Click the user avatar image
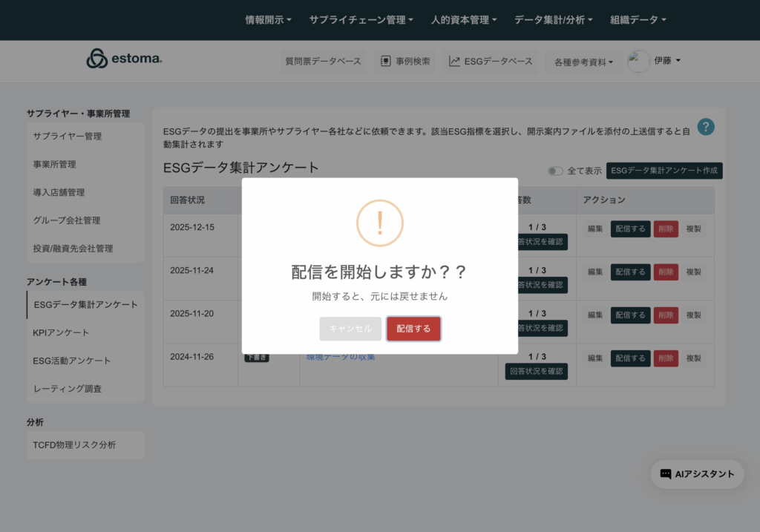The height and width of the screenshot is (532, 760). tap(638, 62)
